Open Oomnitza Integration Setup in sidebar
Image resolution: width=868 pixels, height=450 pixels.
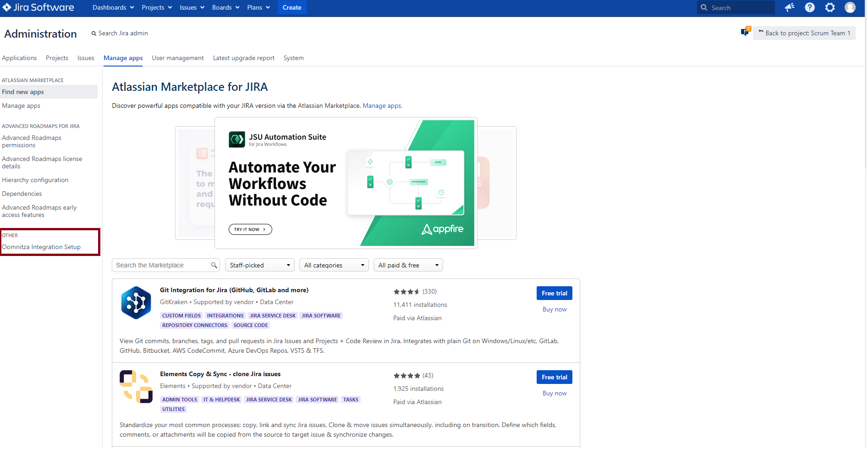tap(41, 247)
